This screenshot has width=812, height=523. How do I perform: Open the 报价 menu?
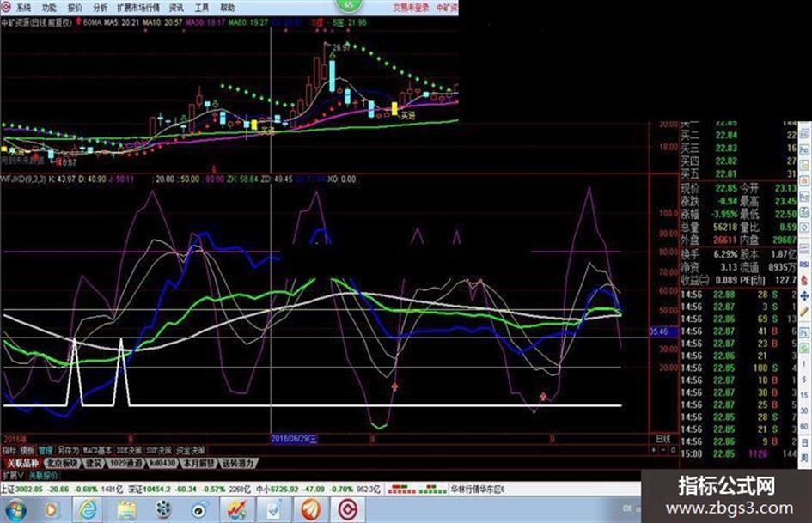point(75,7)
